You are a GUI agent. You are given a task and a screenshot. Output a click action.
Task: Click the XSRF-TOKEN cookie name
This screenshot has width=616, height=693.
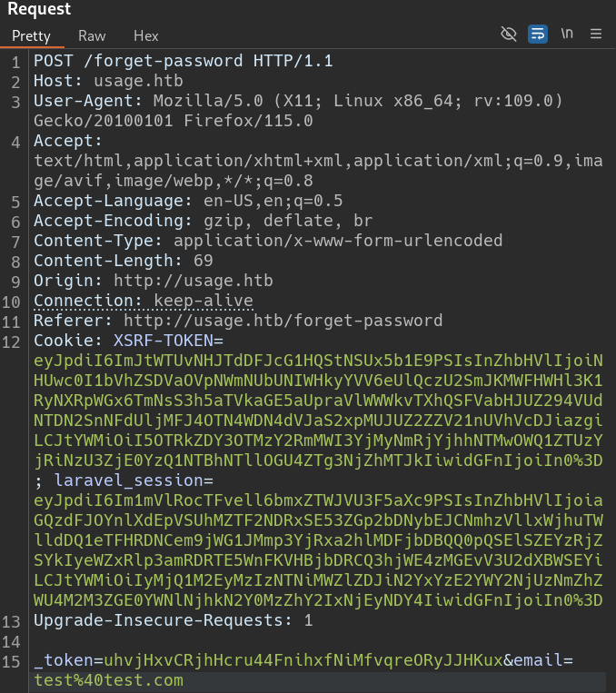pyautogui.click(x=163, y=341)
